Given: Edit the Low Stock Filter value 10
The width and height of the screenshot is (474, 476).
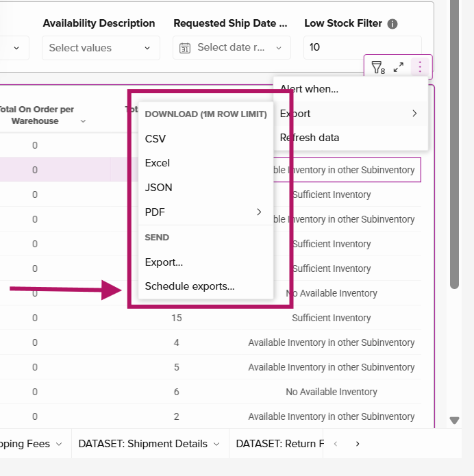Looking at the screenshot, I should coord(362,47).
